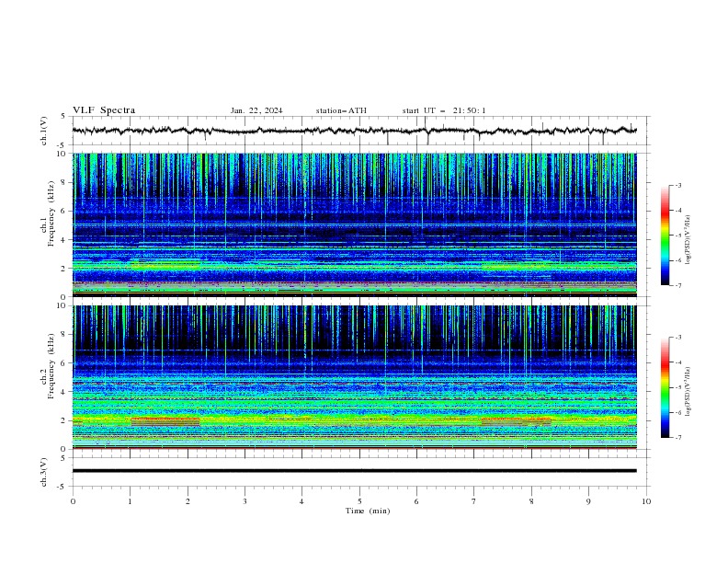Click the "Time (min)" axis label
728x563 pixels.
pyautogui.click(x=368, y=511)
